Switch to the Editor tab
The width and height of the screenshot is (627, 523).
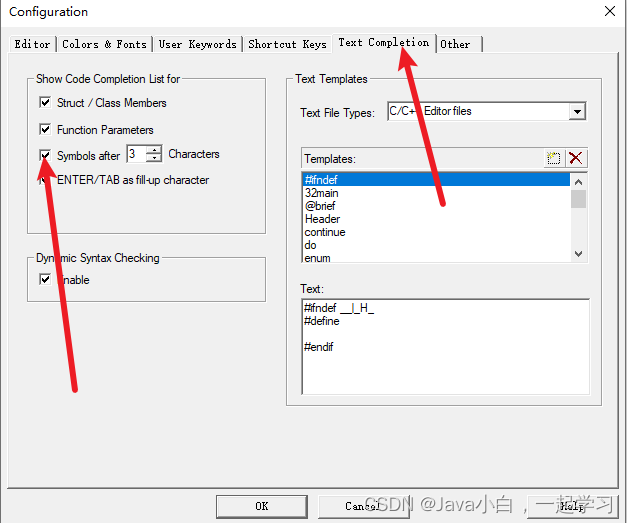coord(32,44)
